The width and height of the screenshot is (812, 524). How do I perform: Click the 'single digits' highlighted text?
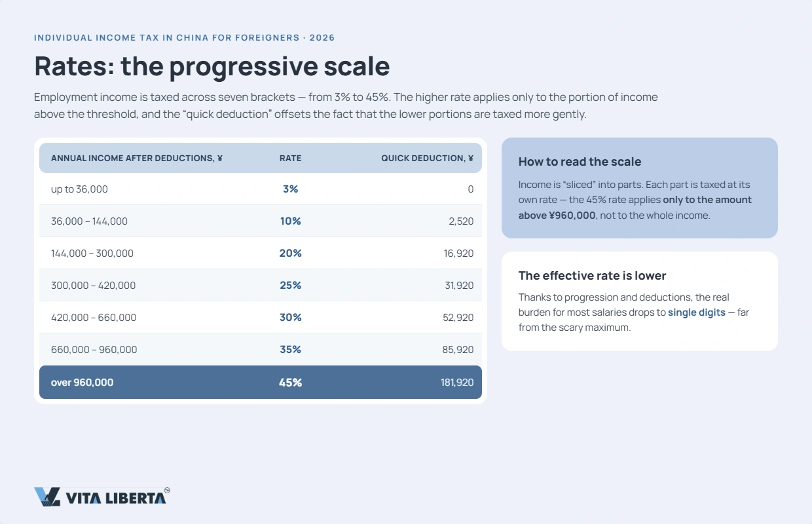[x=697, y=312]
